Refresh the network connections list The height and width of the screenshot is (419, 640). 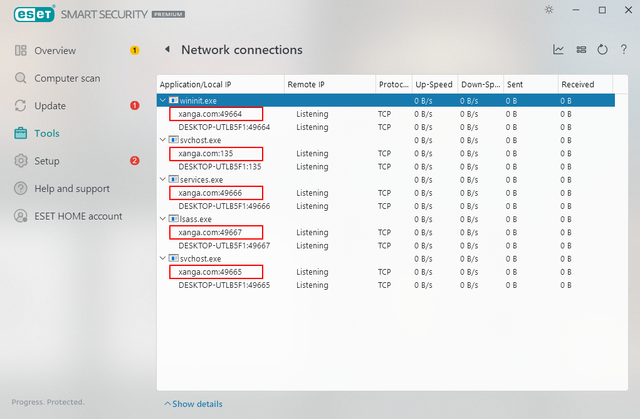click(x=602, y=50)
